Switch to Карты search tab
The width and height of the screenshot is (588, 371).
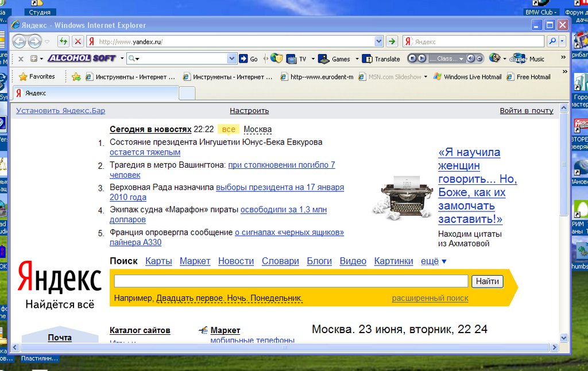(158, 261)
